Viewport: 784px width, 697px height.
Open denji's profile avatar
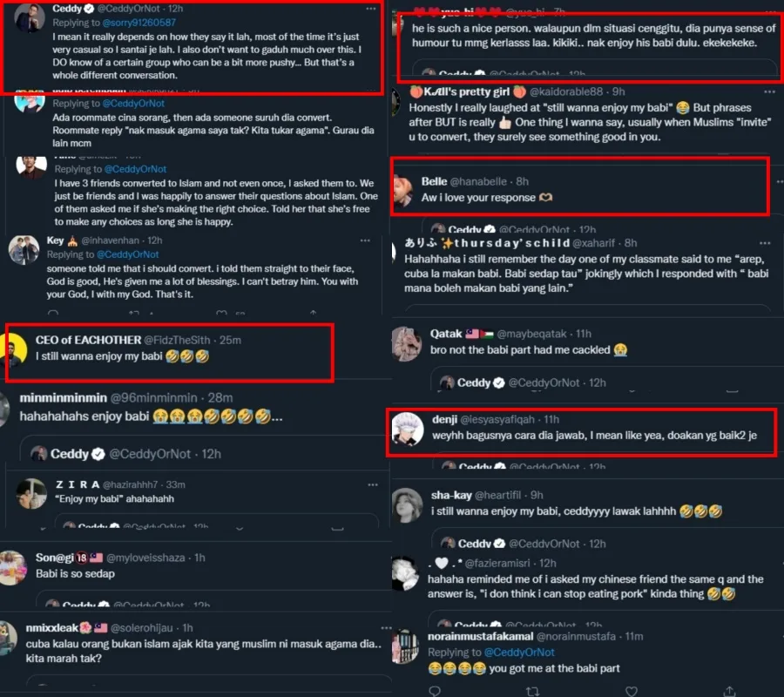tap(407, 429)
